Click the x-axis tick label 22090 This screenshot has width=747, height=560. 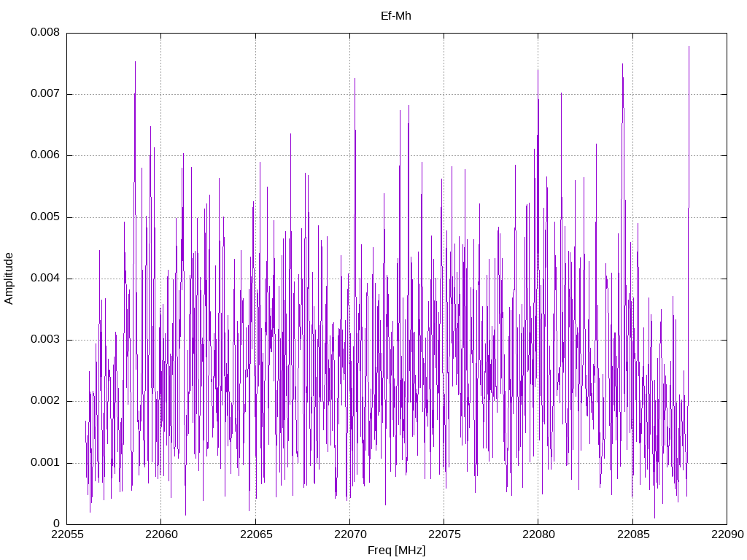pyautogui.click(x=727, y=534)
